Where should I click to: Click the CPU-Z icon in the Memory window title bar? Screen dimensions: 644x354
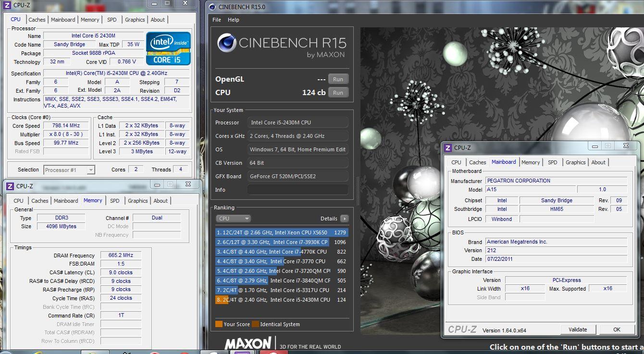coord(10,186)
